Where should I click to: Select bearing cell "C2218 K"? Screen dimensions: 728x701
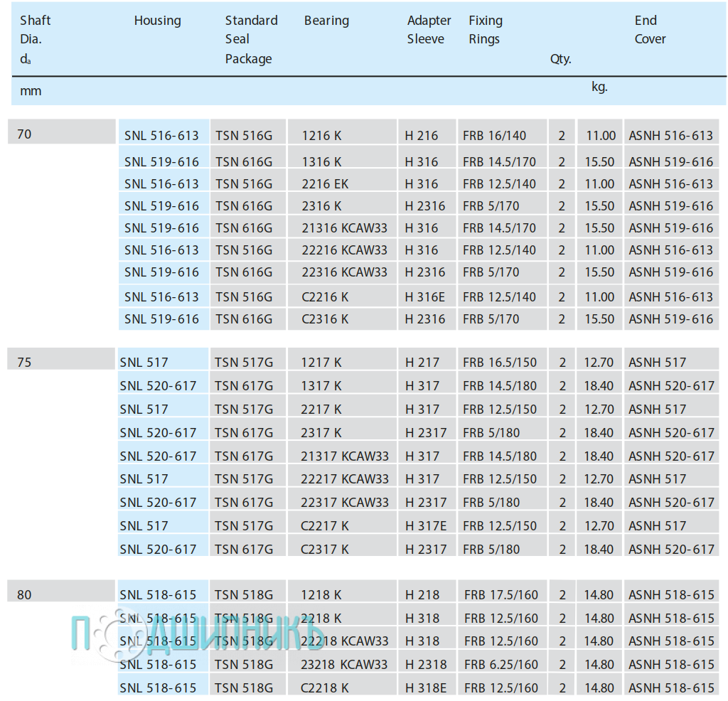[343, 685]
